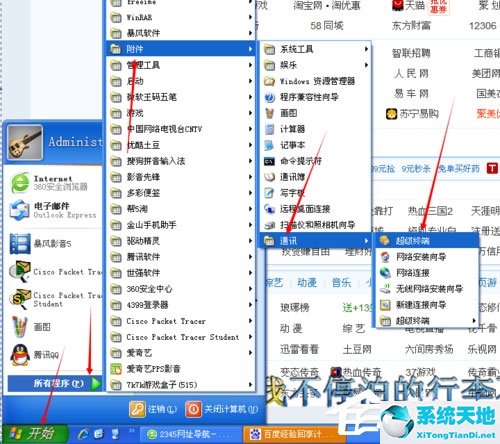Open 远程桌面连接 remote desktop icon
Screen dimensions: 500x444
(269, 209)
